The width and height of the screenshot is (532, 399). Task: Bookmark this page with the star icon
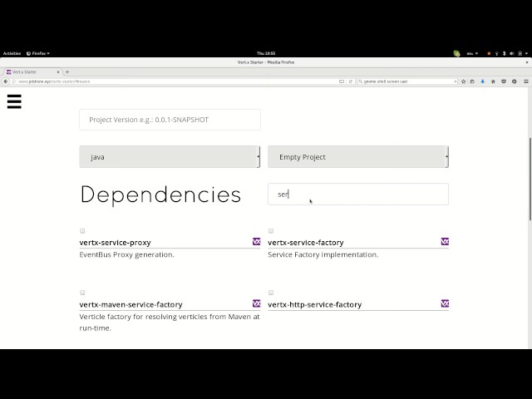pyautogui.click(x=464, y=81)
